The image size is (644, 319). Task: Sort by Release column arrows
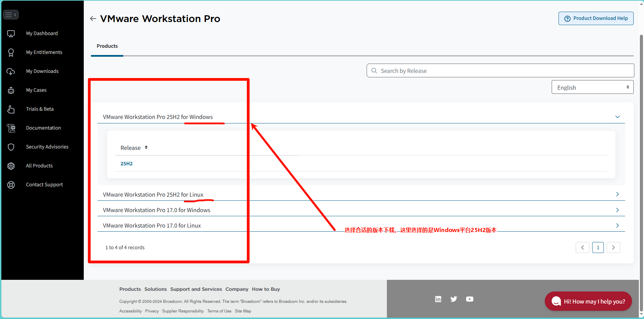[x=146, y=147]
